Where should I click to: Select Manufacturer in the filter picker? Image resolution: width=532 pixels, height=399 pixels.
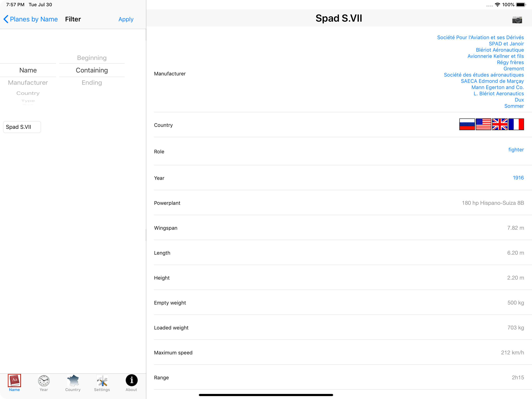coord(28,83)
